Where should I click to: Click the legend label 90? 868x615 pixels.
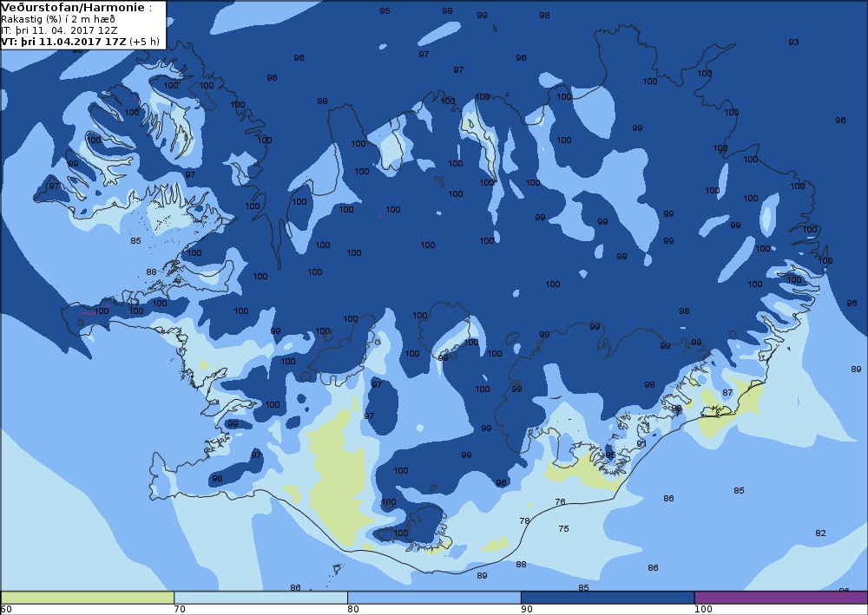527,610
